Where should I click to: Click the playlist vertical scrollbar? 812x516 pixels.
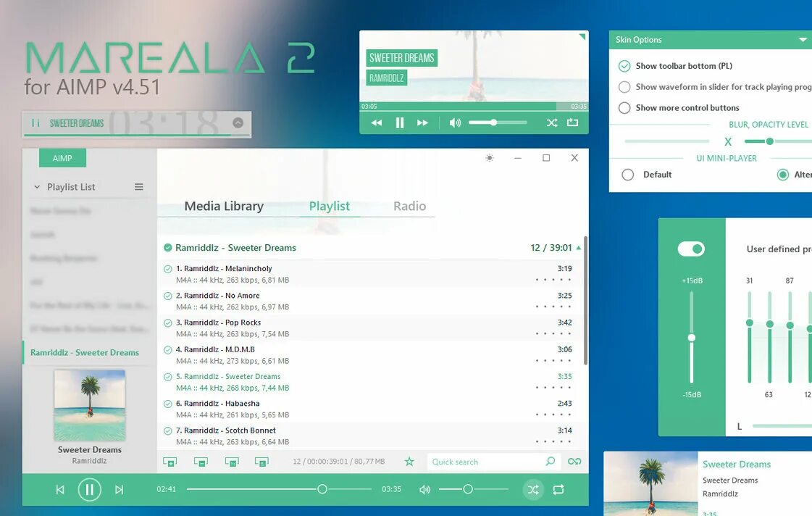585,301
